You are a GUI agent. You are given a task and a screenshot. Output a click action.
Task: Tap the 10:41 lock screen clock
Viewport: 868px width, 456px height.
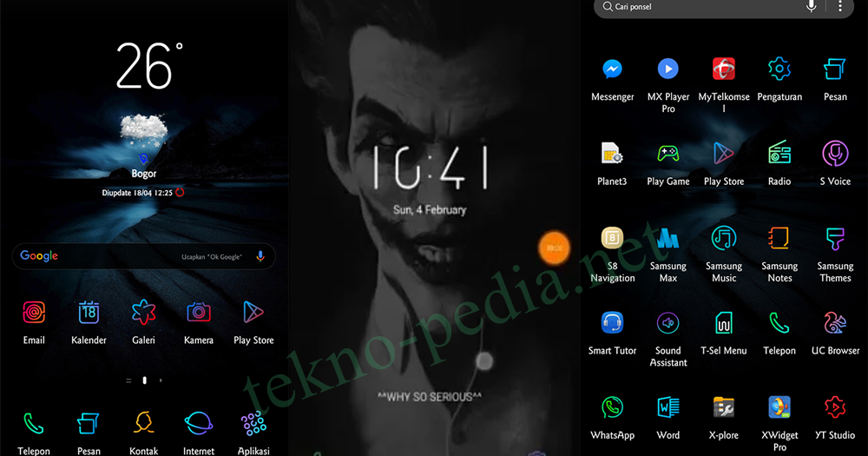[x=430, y=168]
